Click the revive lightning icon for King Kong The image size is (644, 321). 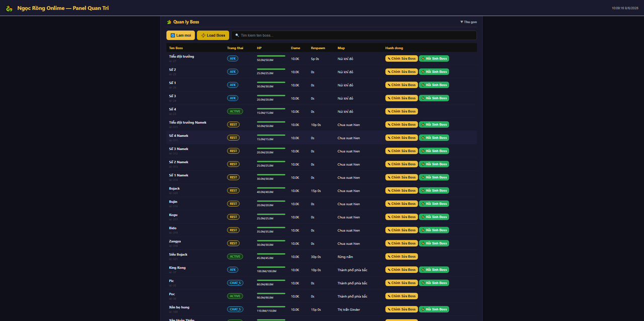(x=423, y=270)
